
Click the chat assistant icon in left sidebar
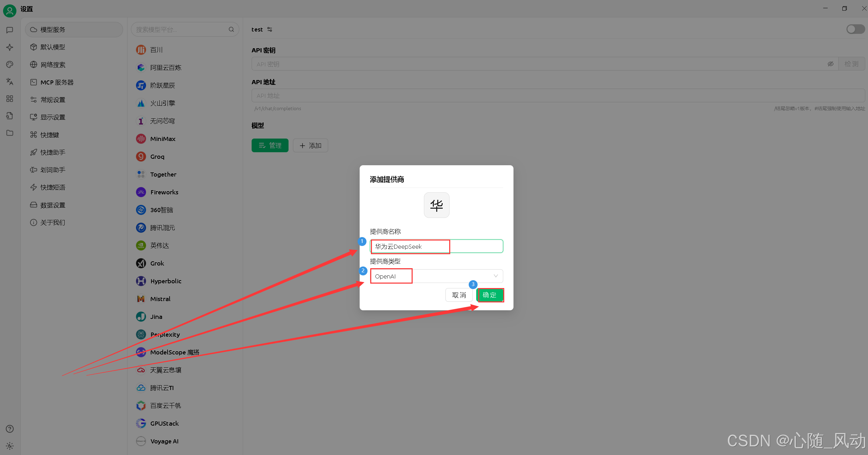click(10, 30)
